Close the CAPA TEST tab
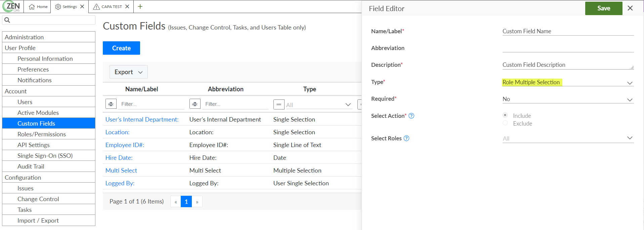The width and height of the screenshot is (644, 230). pos(127,6)
